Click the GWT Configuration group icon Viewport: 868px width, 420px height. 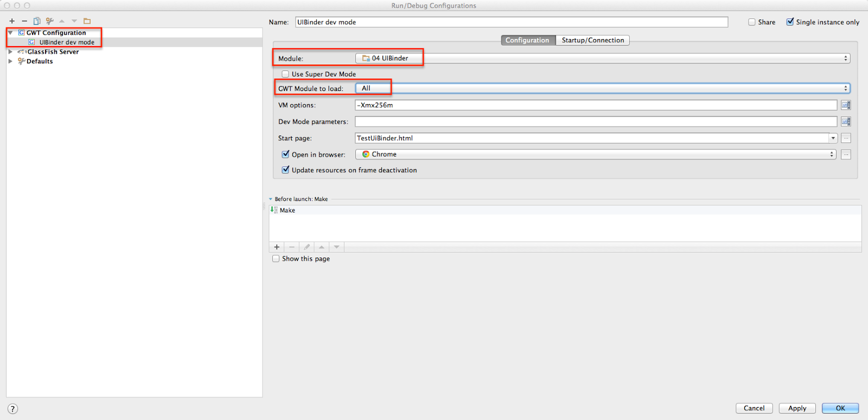[x=21, y=33]
